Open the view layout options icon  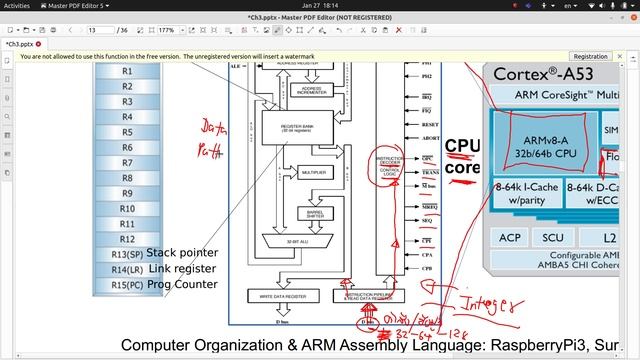[x=228, y=30]
